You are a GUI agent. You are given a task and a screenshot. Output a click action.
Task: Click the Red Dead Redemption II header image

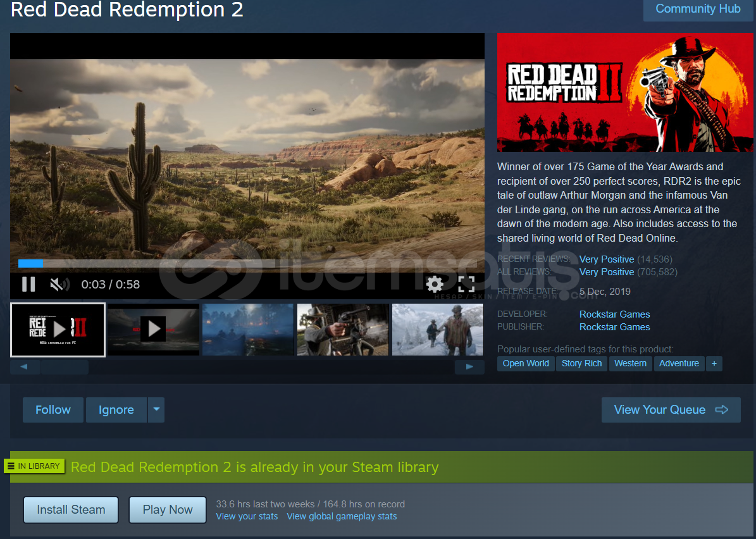625,92
